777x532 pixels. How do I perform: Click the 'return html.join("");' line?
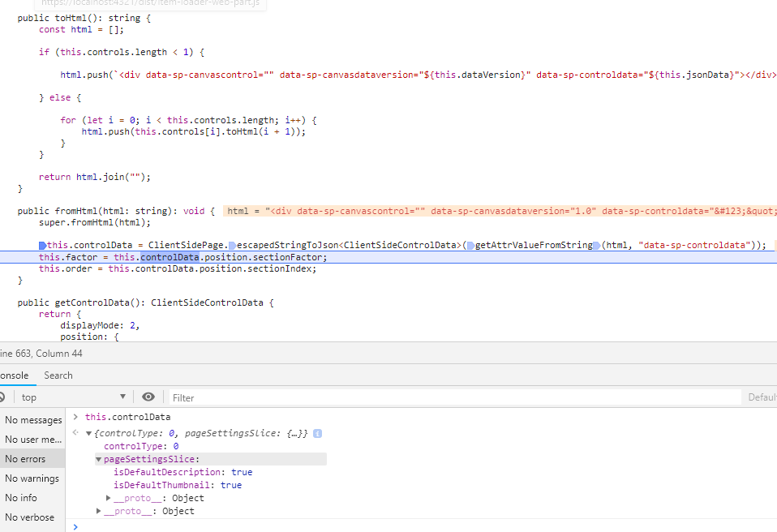pyautogui.click(x=95, y=177)
